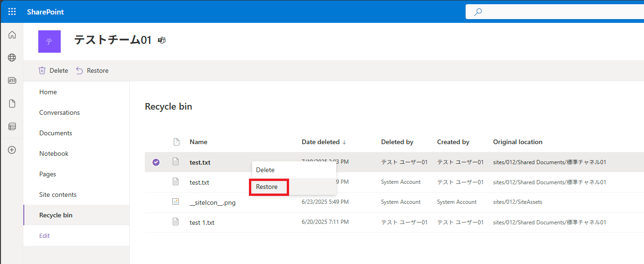Screen dimensions: 644x264
Task: Click file icon of System Account test.txt
Action: pos(176,182)
